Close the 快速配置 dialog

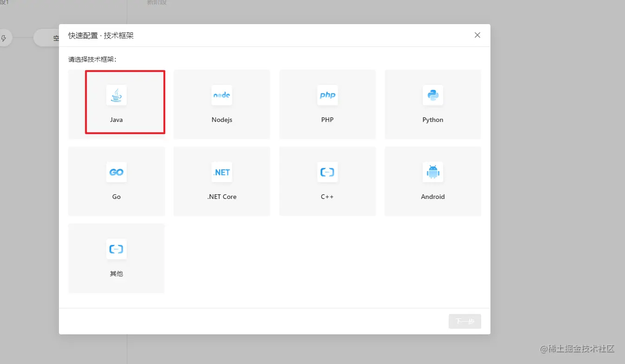tap(477, 35)
